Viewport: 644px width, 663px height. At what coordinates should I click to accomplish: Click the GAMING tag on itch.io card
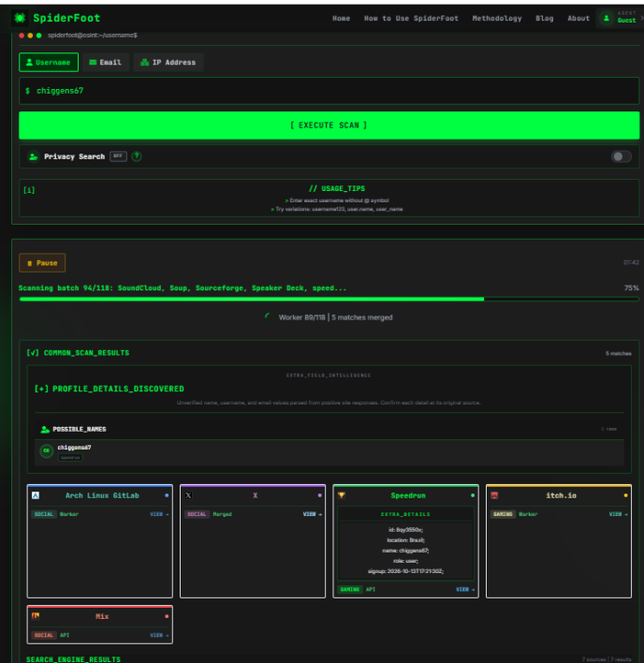[503, 514]
